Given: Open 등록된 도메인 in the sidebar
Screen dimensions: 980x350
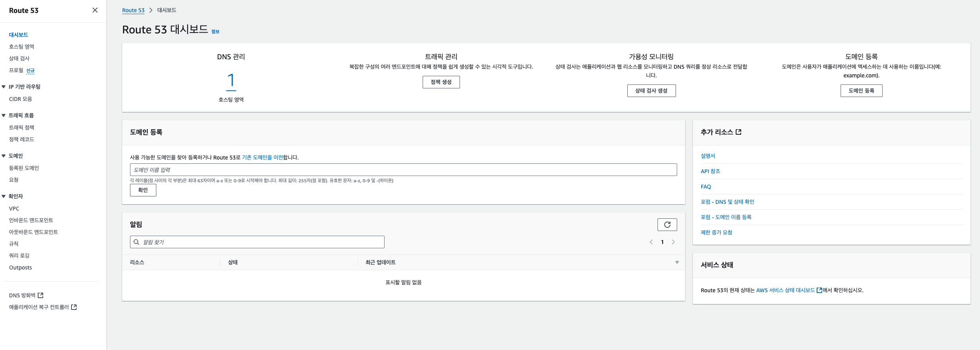Looking at the screenshot, I should click(24, 168).
